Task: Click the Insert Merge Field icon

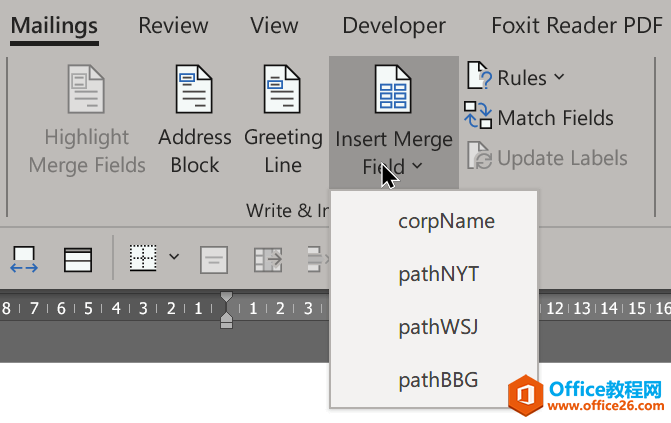Action: (393, 90)
